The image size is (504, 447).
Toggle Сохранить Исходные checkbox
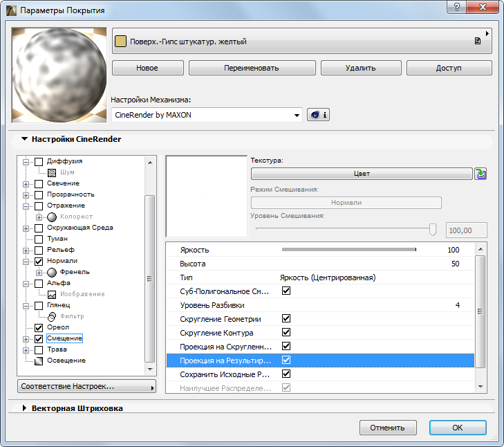coord(286,374)
